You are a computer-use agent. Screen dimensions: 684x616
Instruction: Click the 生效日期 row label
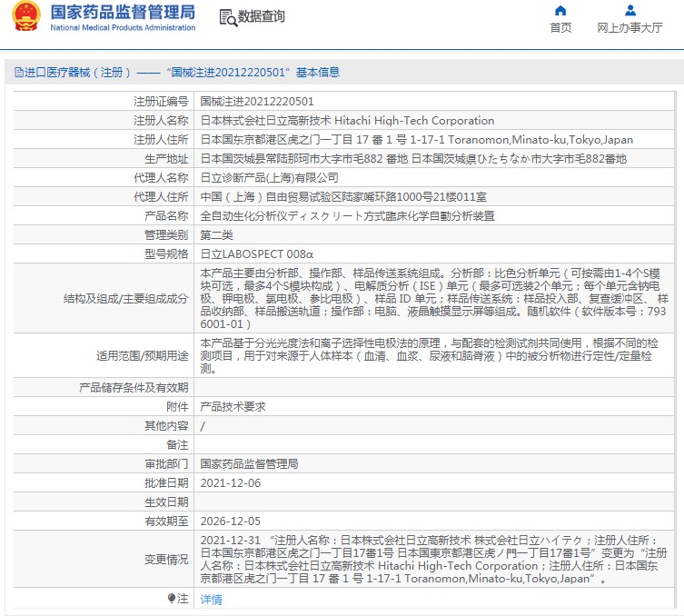(x=166, y=502)
